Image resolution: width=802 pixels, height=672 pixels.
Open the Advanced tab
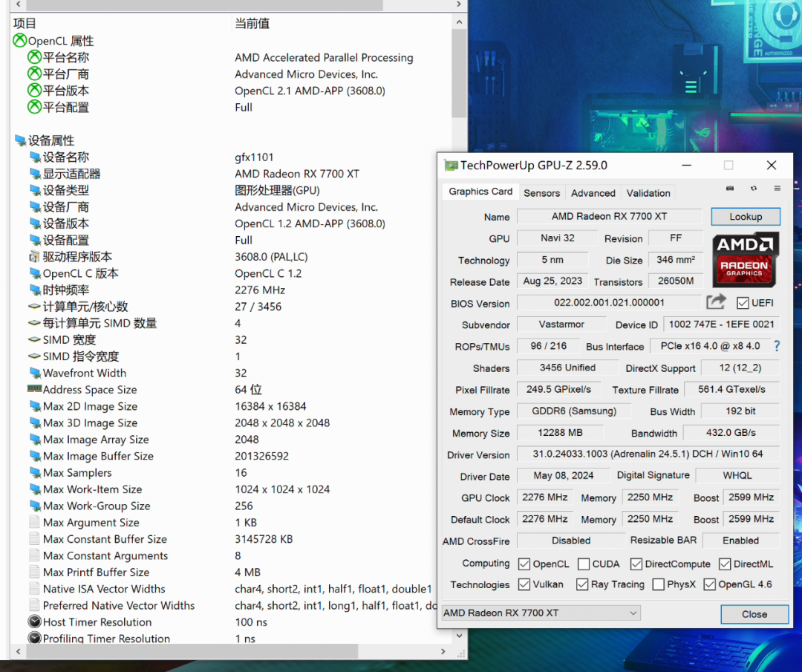pyautogui.click(x=593, y=193)
